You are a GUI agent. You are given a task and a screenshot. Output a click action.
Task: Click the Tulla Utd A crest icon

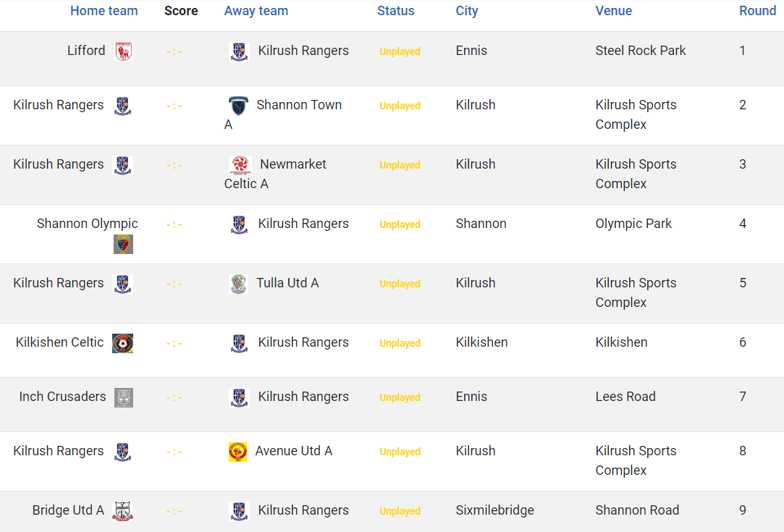238,284
